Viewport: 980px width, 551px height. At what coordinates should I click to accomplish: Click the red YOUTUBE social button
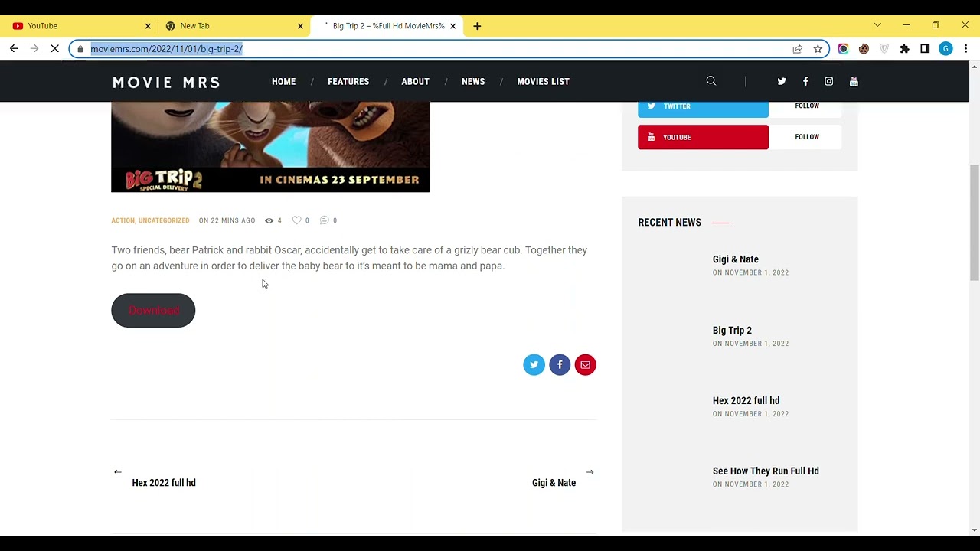703,137
